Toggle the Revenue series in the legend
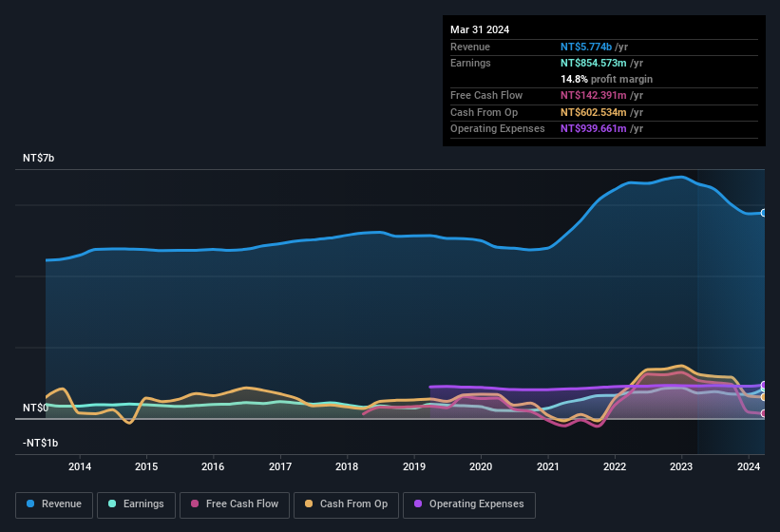Screen dimensions: 780x532 pos(55,504)
